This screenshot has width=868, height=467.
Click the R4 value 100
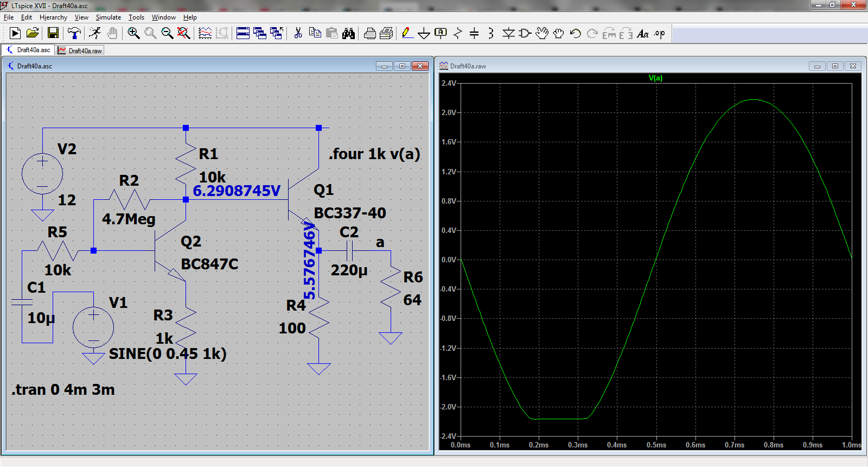[292, 328]
